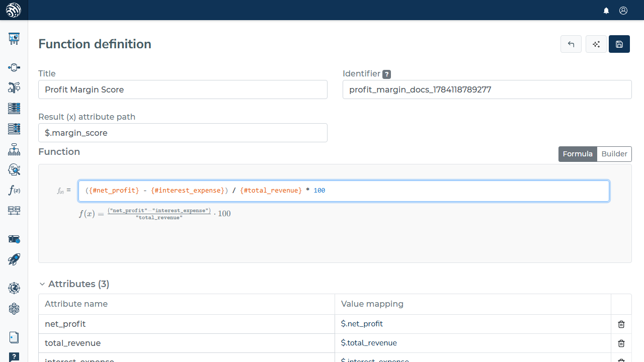Open the user account menu
This screenshot has width=644, height=362.
click(x=623, y=11)
